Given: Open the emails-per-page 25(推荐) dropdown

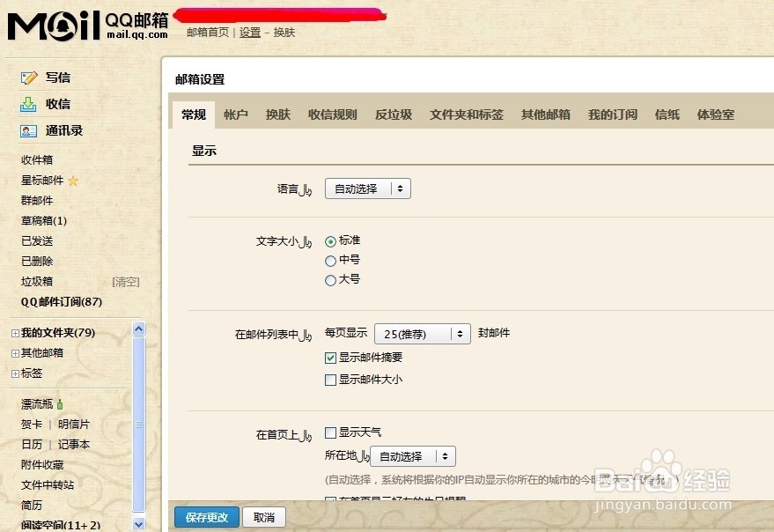Looking at the screenshot, I should click(x=422, y=333).
